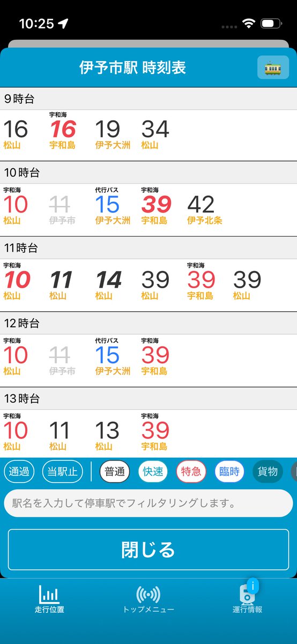Select struck-through 12:11 伊予市 train
Screen dimensions: 297x644
(62, 360)
